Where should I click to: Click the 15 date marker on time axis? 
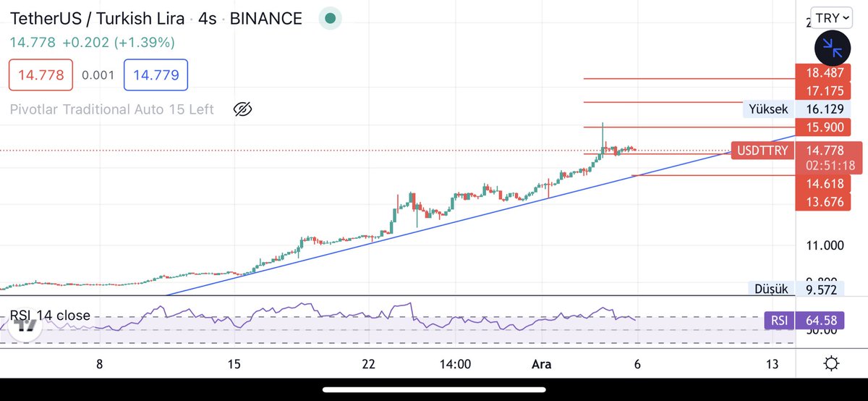pos(233,363)
